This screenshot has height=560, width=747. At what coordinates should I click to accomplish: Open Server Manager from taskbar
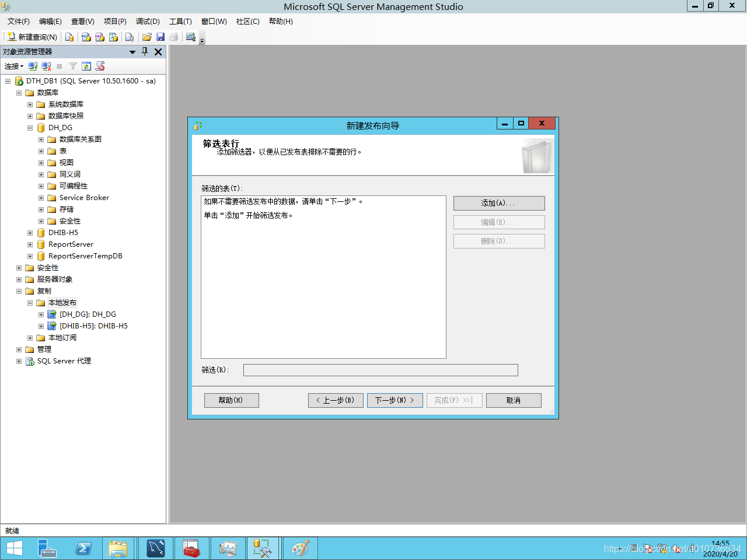47,549
